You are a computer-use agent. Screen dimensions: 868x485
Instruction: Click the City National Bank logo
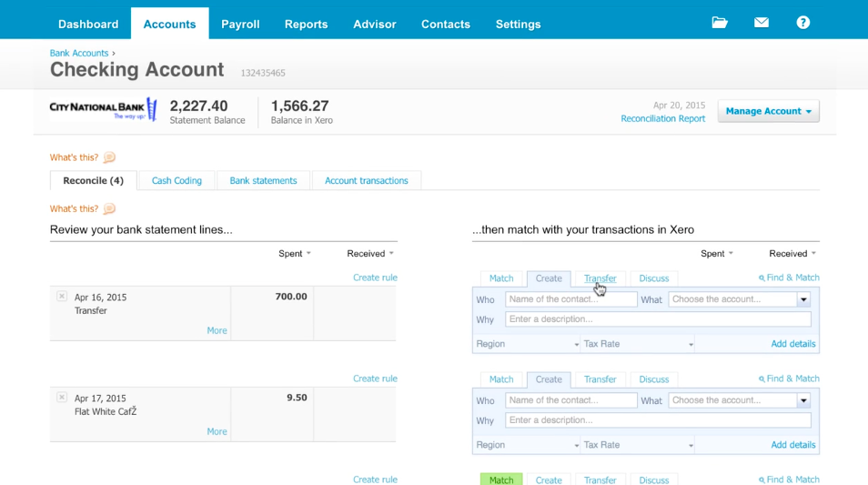tap(104, 109)
